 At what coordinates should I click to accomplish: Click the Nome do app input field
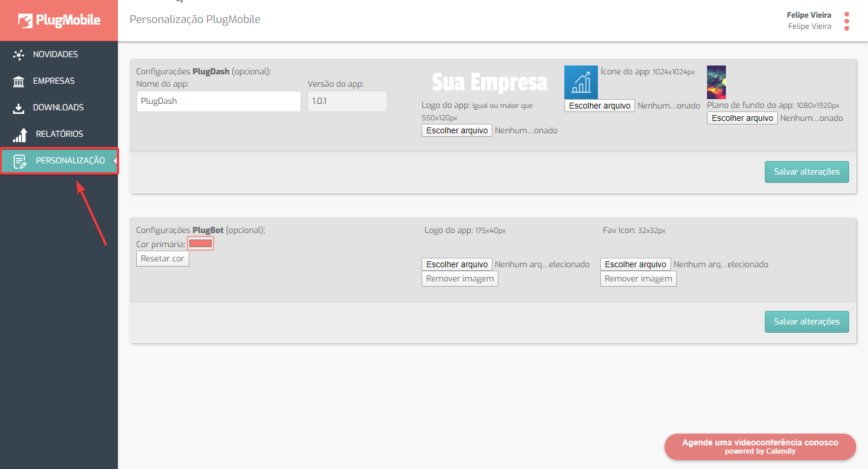pos(219,101)
